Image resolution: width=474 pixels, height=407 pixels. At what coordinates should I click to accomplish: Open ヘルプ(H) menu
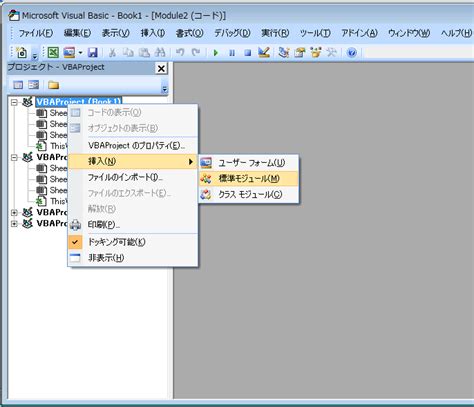click(456, 33)
